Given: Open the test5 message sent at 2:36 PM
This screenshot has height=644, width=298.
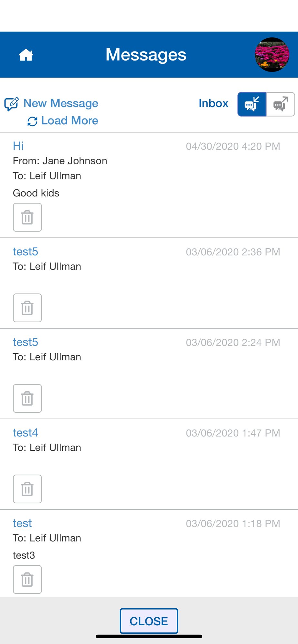Looking at the screenshot, I should 25,251.
